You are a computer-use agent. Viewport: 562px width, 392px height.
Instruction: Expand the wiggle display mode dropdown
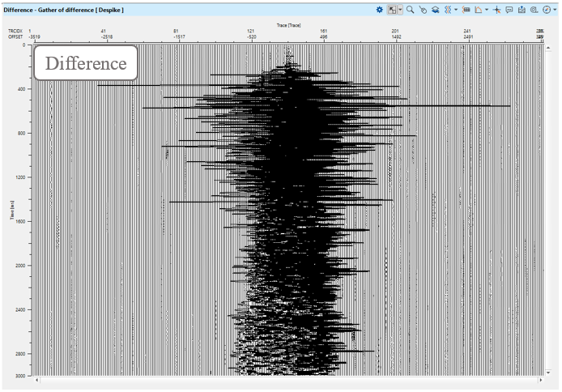coord(456,10)
